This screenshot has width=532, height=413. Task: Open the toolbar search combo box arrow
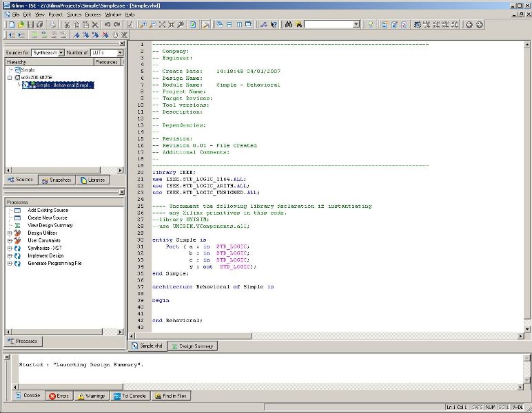(356, 24)
